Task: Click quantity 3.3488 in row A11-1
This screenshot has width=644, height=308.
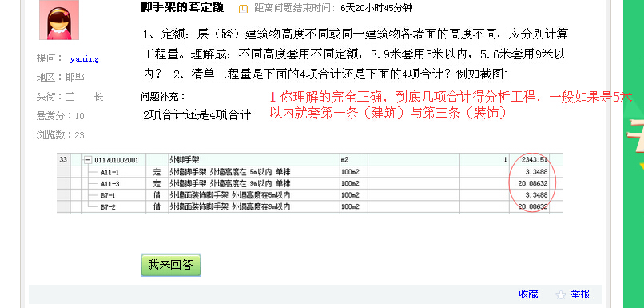Action: [x=536, y=172]
